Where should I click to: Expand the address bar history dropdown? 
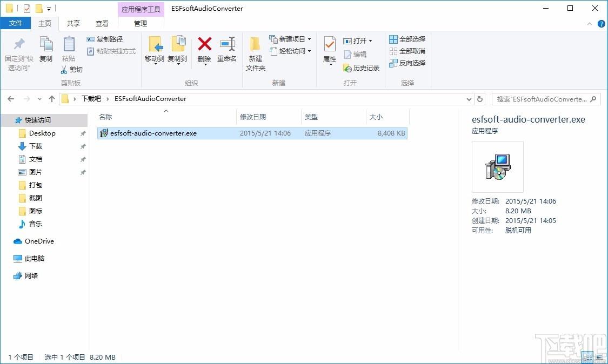tap(469, 99)
